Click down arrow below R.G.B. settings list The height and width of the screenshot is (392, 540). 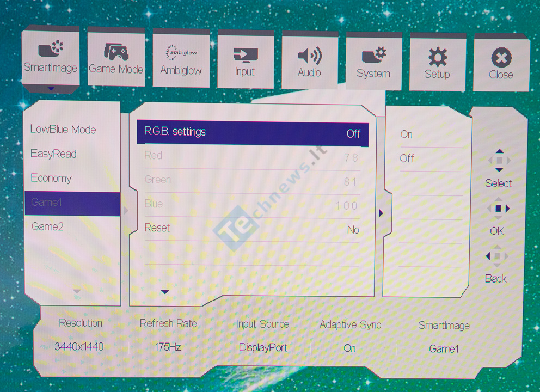click(165, 292)
